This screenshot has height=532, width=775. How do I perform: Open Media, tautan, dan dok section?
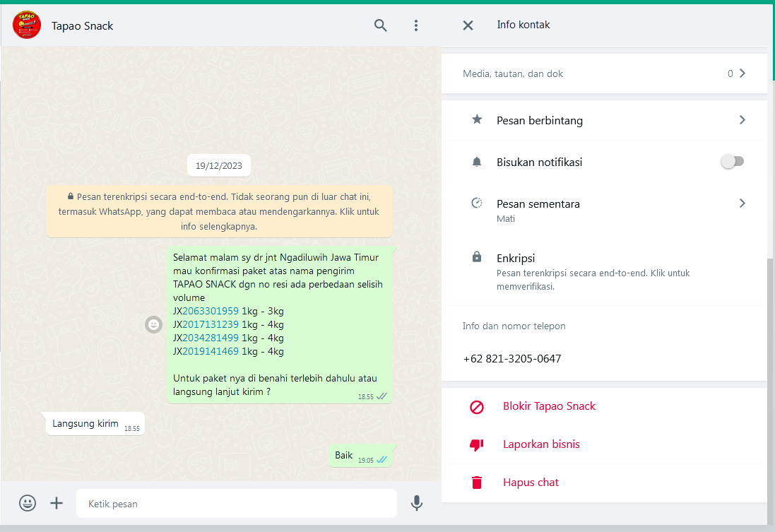[604, 73]
